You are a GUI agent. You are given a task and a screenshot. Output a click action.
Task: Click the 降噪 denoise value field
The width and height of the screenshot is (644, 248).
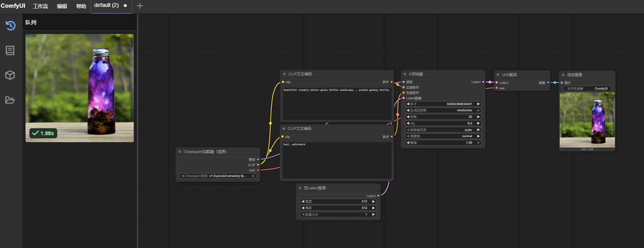(x=443, y=143)
